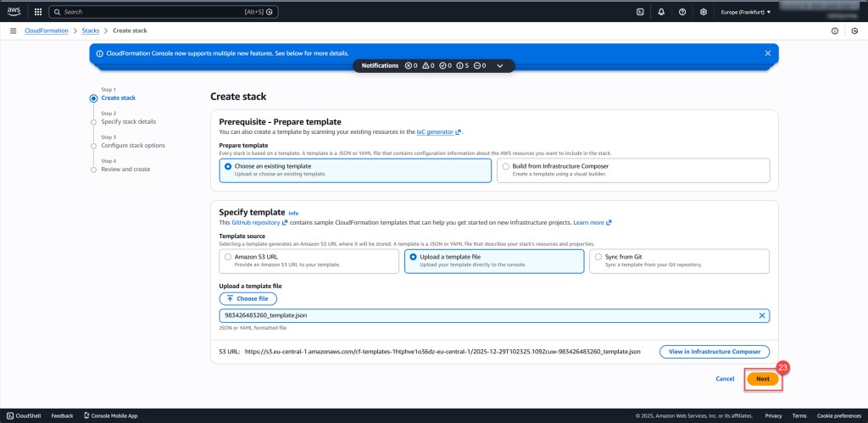Viewport: 868px width, 423px height.
Task: Navigate to Stacks breadcrumb
Action: click(x=90, y=31)
